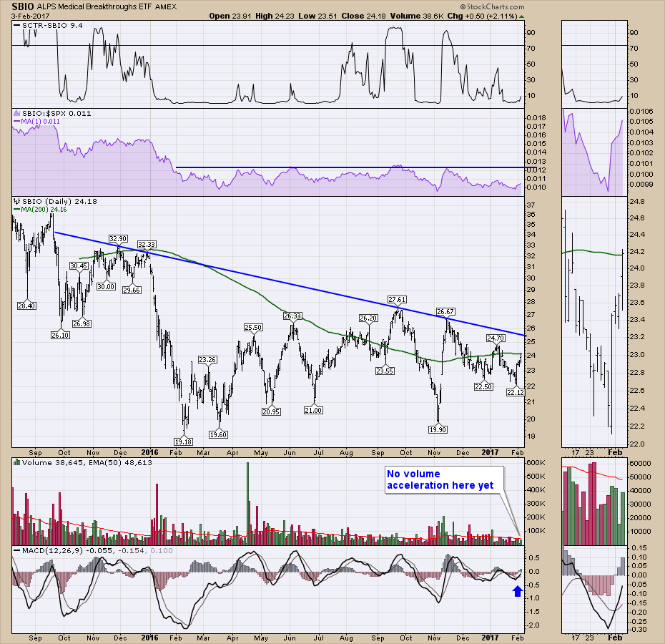This screenshot has width=665, height=644.
Task: Click the 27.61 high price label
Action: 398,300
